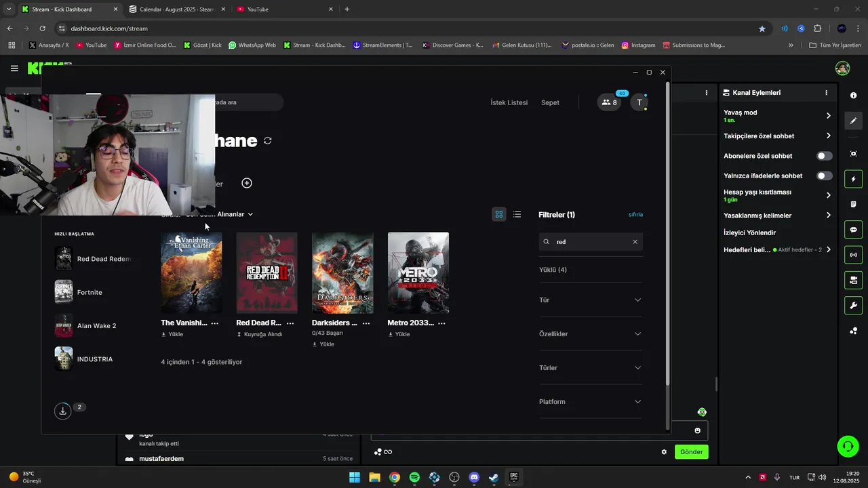Open Discord from Windows taskbar

tap(474, 477)
